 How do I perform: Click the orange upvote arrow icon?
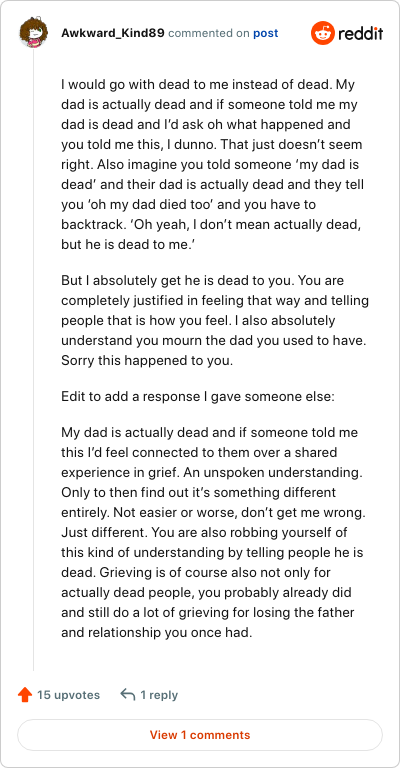(24, 695)
